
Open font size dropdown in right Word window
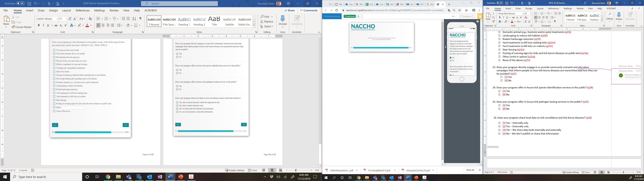530,14
